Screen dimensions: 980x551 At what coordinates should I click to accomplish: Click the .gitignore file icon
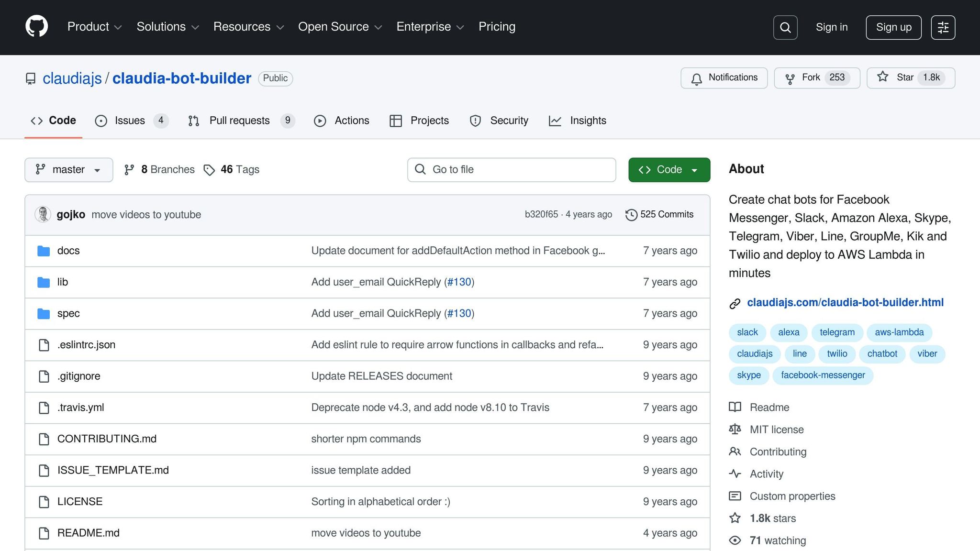click(44, 376)
